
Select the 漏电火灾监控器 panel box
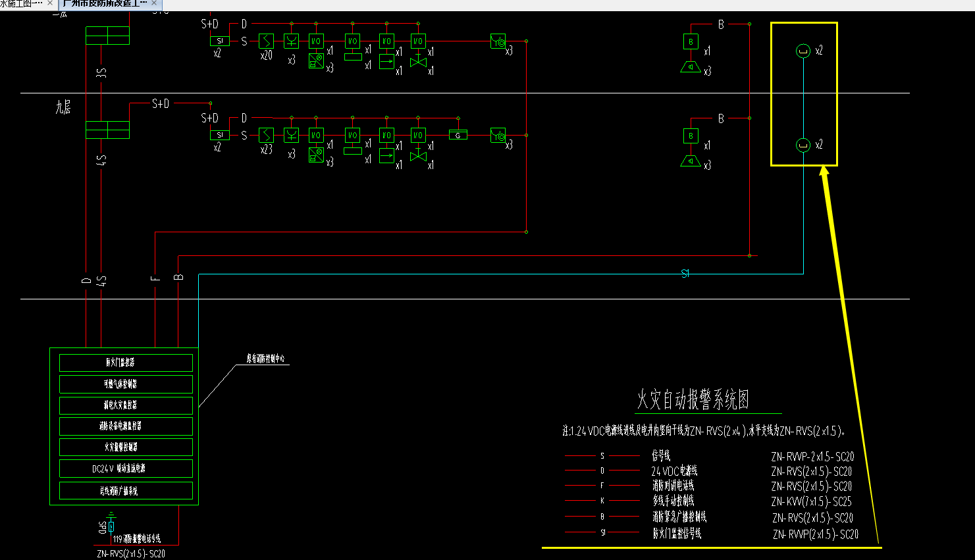[x=126, y=405]
